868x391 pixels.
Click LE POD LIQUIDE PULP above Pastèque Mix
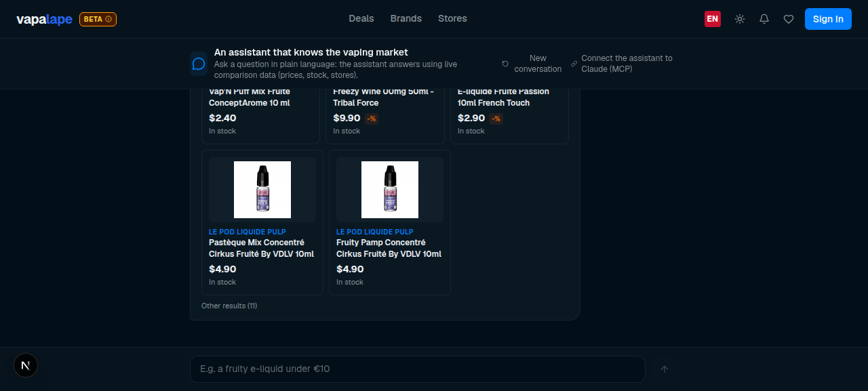tap(248, 232)
